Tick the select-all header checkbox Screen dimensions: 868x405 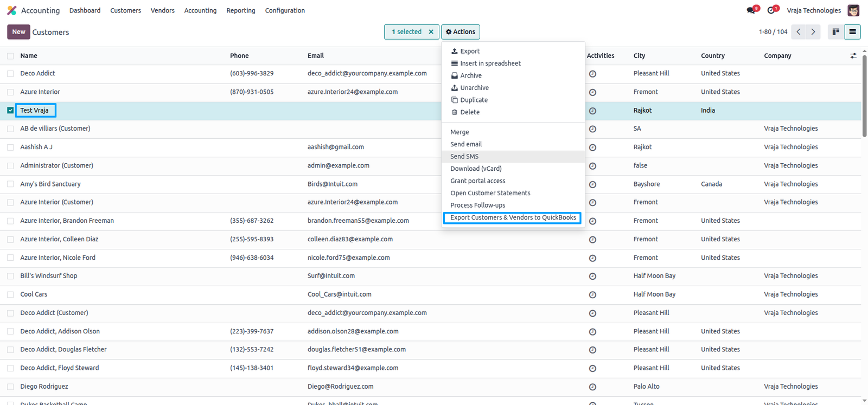(x=10, y=56)
